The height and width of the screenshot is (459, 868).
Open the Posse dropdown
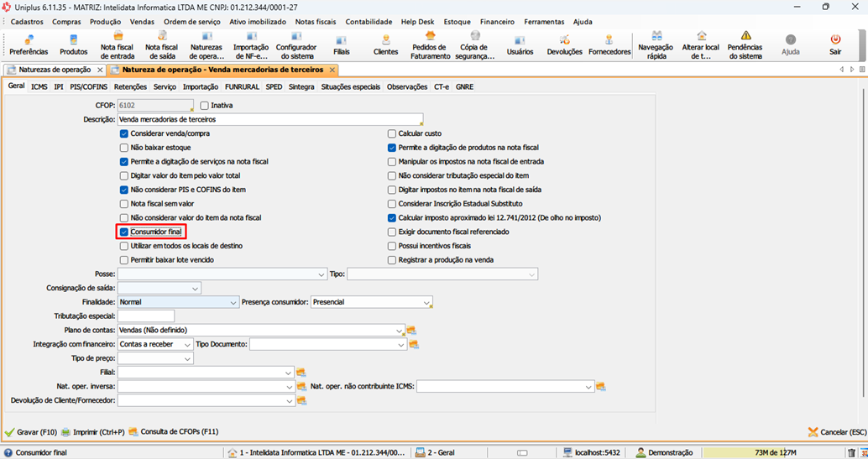click(x=321, y=274)
